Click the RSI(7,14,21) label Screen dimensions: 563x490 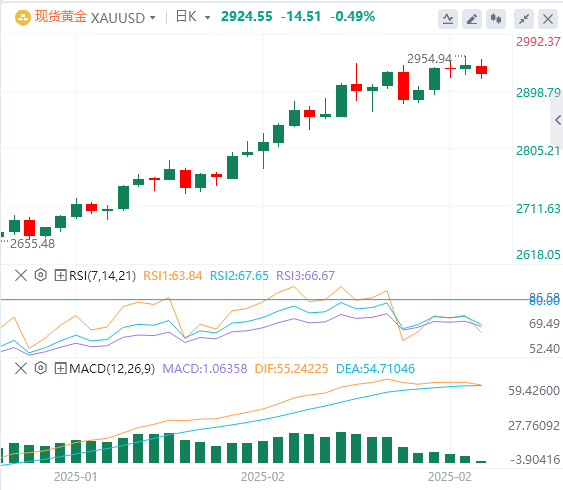102,276
